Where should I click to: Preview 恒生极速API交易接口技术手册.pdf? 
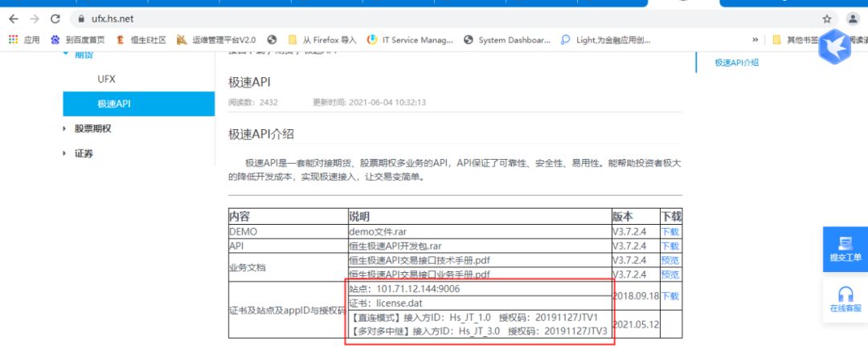(x=669, y=260)
